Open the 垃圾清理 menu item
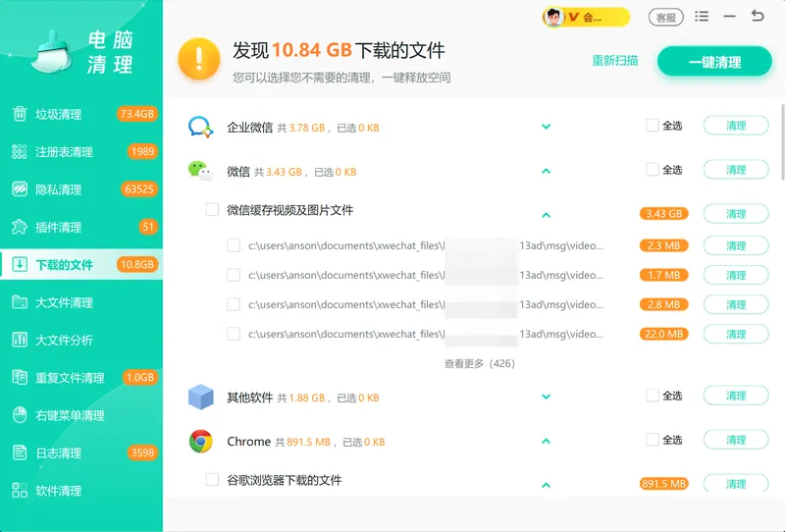The width and height of the screenshot is (785, 532). [81, 114]
